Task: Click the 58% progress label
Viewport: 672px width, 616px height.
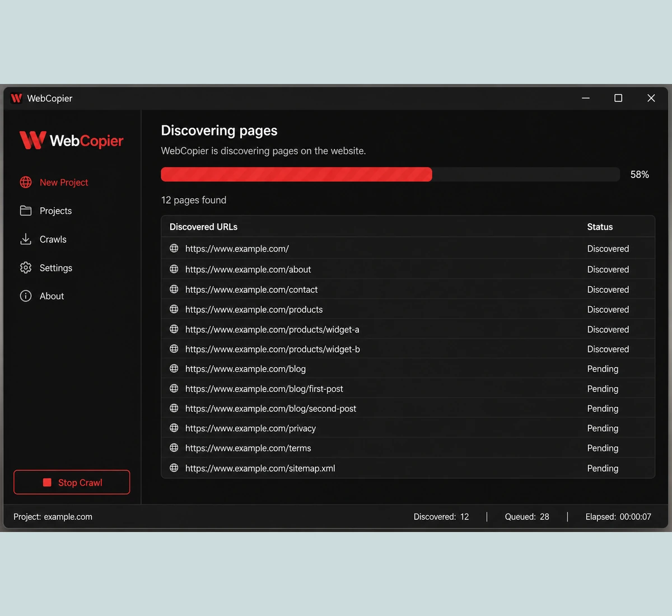Action: 640,175
